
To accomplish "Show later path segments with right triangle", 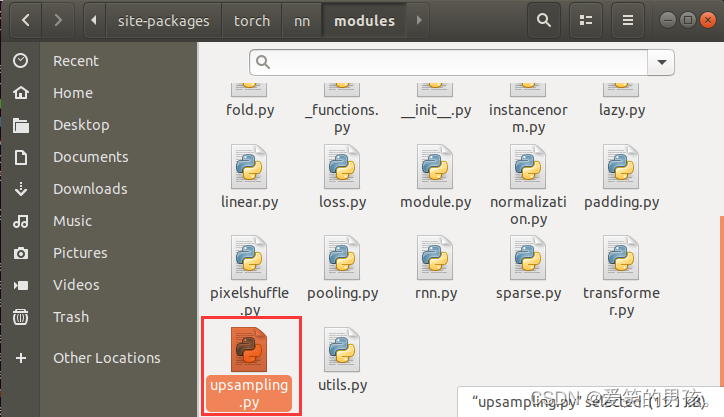I will coord(419,20).
